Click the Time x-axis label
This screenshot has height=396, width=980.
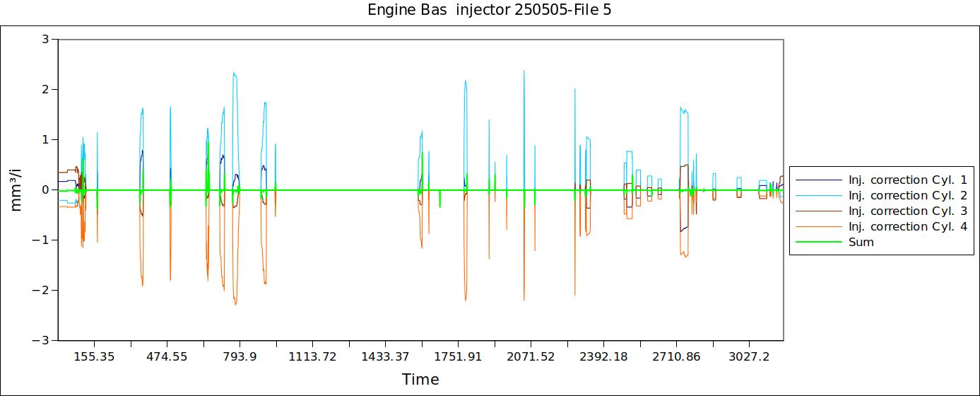point(420,379)
